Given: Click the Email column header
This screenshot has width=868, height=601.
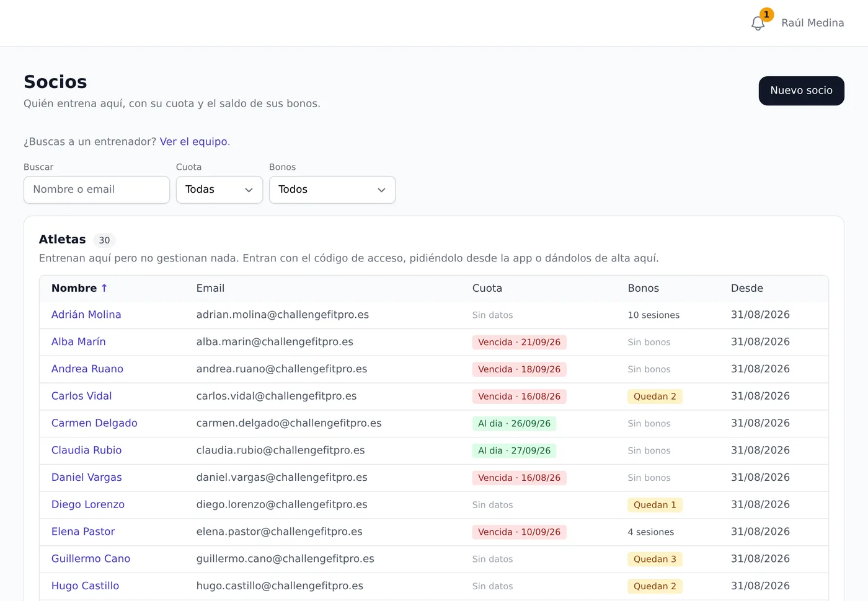Looking at the screenshot, I should click(210, 288).
